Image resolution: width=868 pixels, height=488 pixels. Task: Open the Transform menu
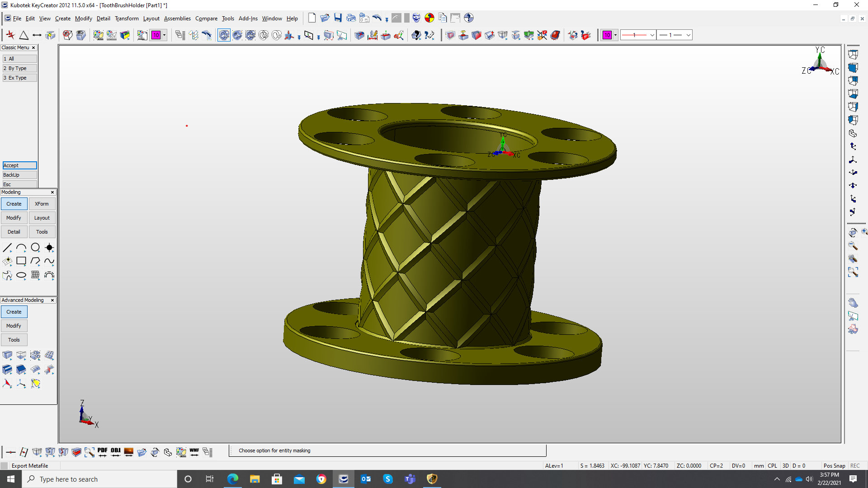(x=127, y=19)
